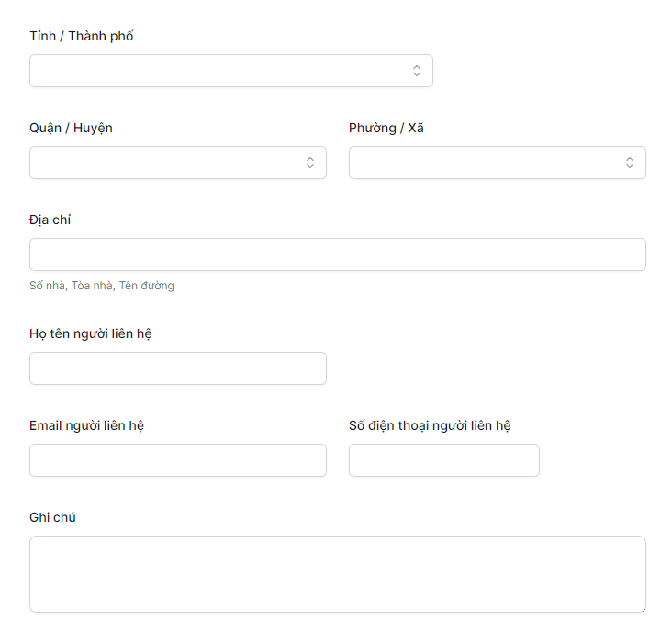
Task: Expand the Quận / Huyện select box
Action: pyautogui.click(x=165, y=163)
